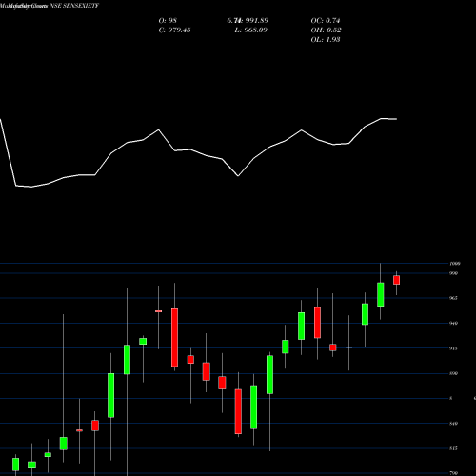Click the 915 price axis label

click(x=454, y=348)
